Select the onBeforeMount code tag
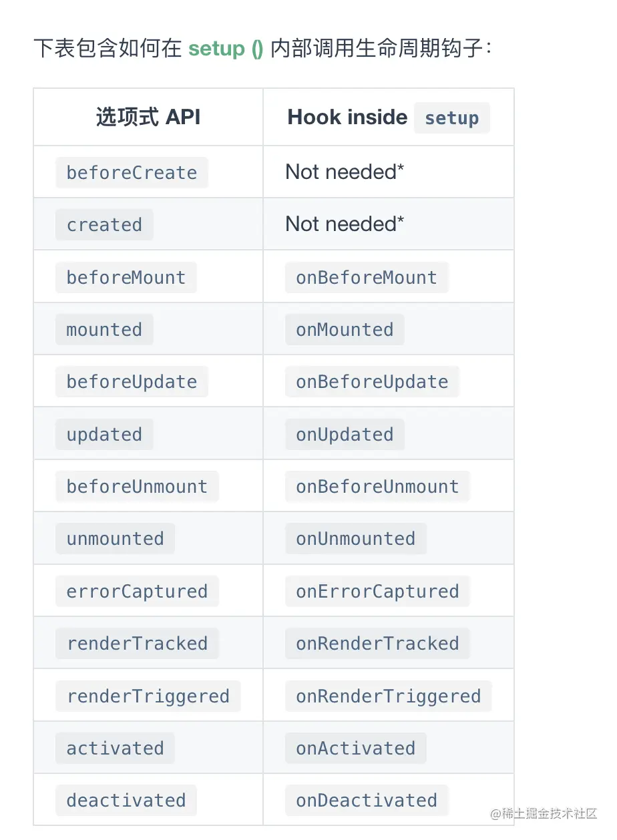This screenshot has height=840, width=617. pyautogui.click(x=366, y=278)
